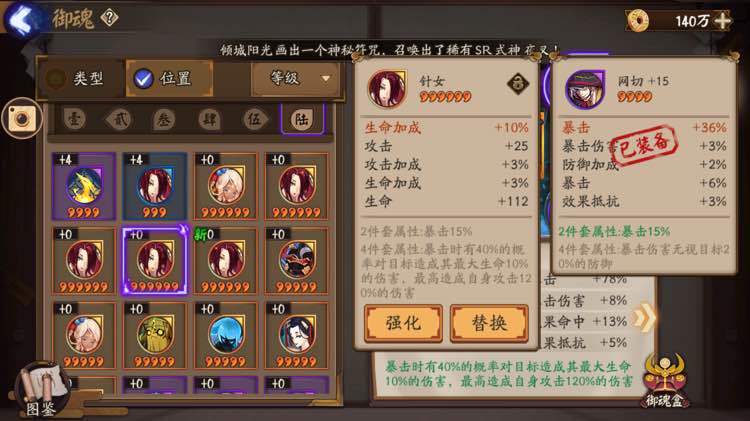Click the plus icon beside 140万 coins
The image size is (750, 421).
click(x=722, y=21)
